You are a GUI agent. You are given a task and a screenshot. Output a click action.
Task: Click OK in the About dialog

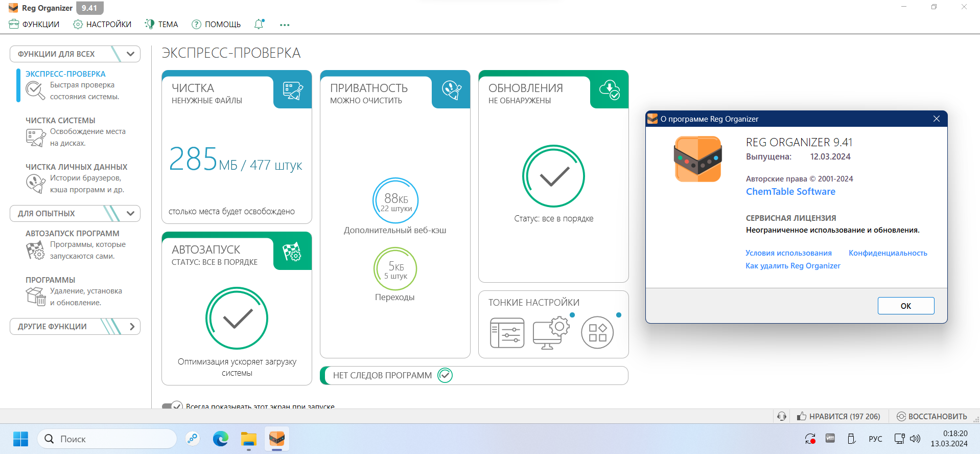tap(906, 306)
